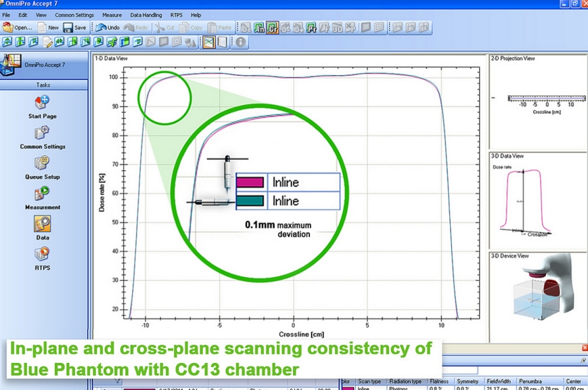588x390 pixels.
Task: Click the greyed-out 'D-' toolbar icon
Action: point(286,28)
